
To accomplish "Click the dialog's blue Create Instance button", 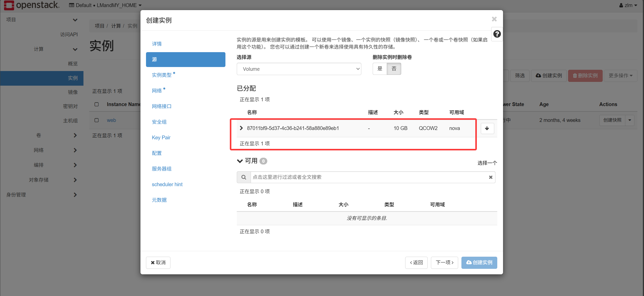I will (x=479, y=263).
